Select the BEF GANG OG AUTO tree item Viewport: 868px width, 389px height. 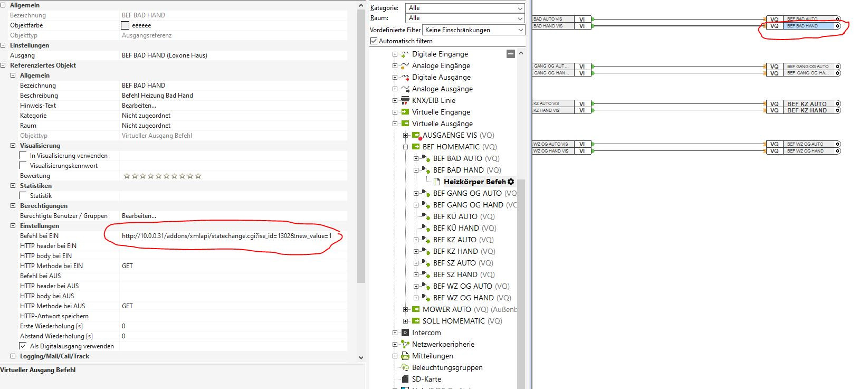(x=468, y=193)
